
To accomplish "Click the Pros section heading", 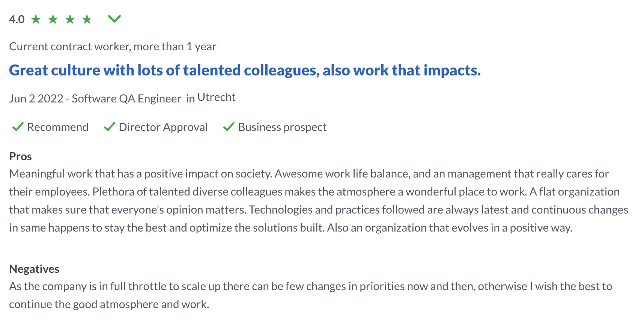I will (x=21, y=156).
